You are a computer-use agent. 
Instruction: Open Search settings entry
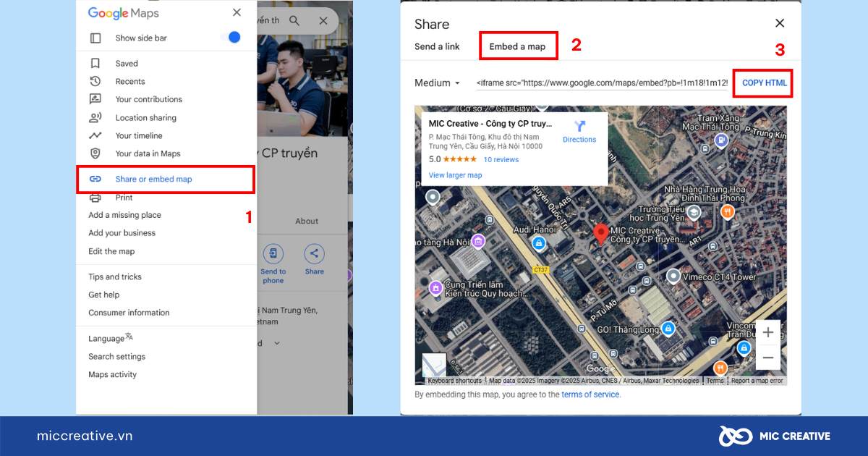click(116, 356)
